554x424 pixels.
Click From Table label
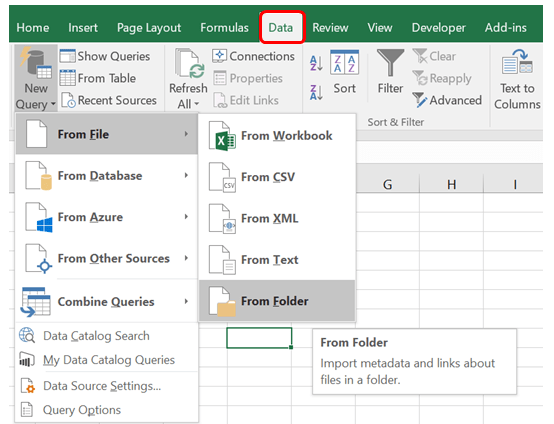click(x=107, y=78)
